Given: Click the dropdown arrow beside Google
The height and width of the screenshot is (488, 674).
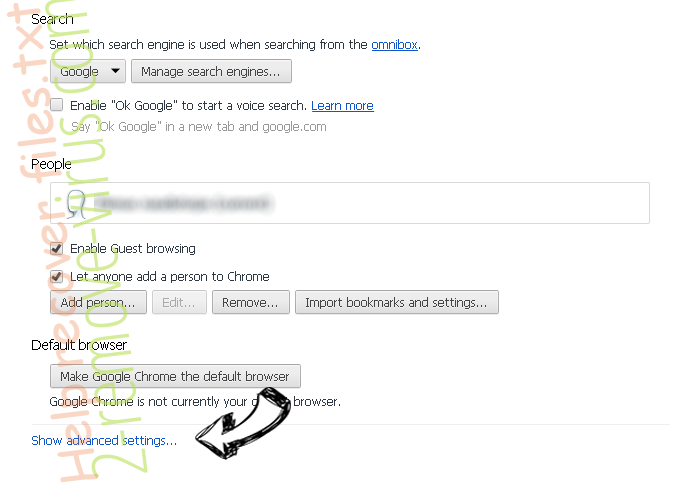Looking at the screenshot, I should tap(115, 71).
